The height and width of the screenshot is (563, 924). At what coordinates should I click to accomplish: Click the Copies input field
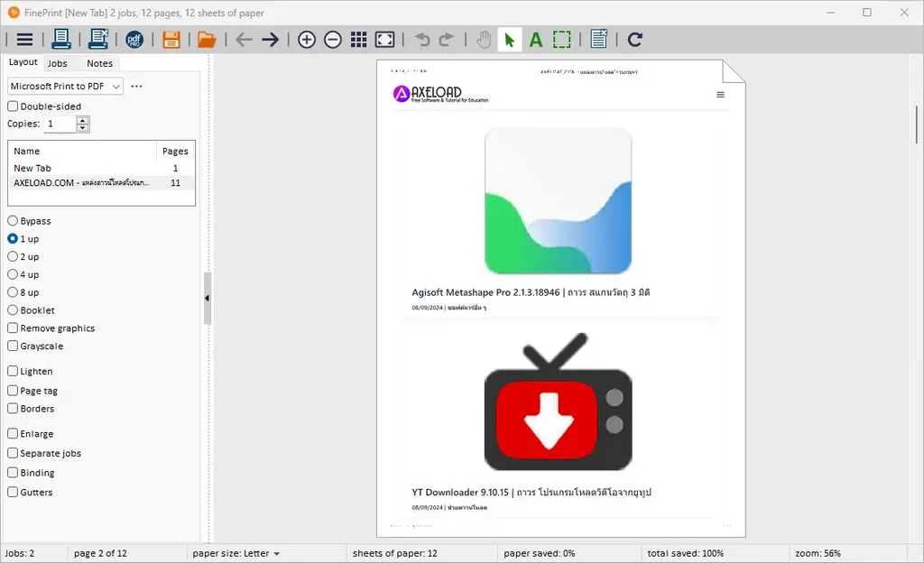click(x=60, y=124)
